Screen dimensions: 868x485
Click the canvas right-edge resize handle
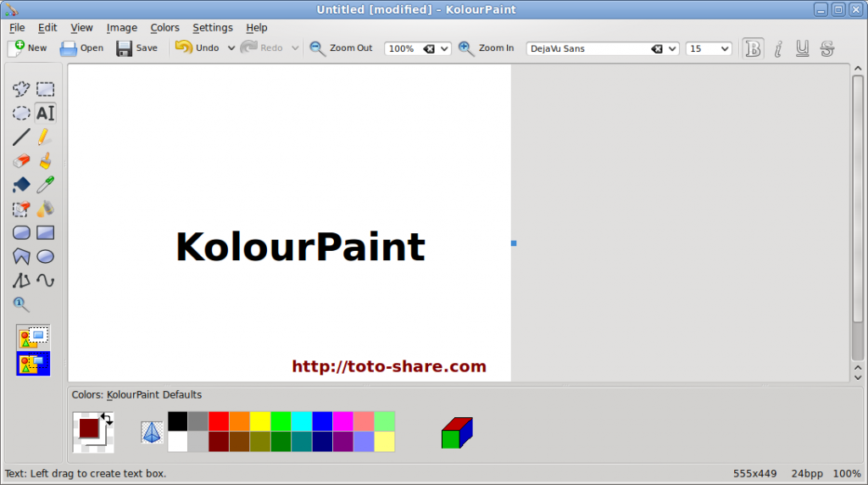514,243
